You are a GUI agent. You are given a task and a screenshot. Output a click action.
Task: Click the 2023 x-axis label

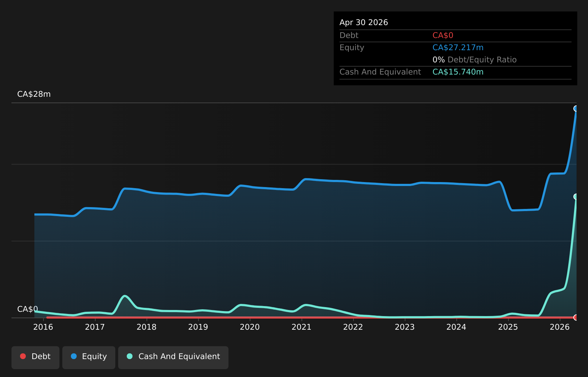point(405,327)
